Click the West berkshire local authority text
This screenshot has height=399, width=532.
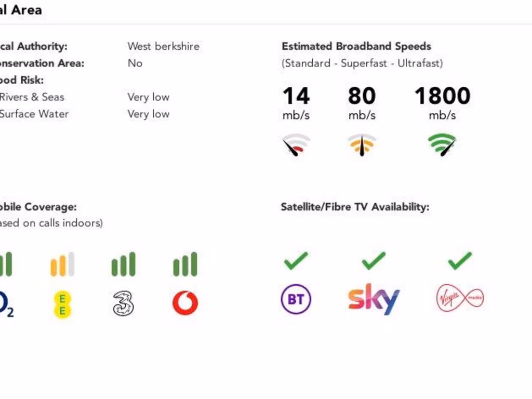(x=163, y=46)
